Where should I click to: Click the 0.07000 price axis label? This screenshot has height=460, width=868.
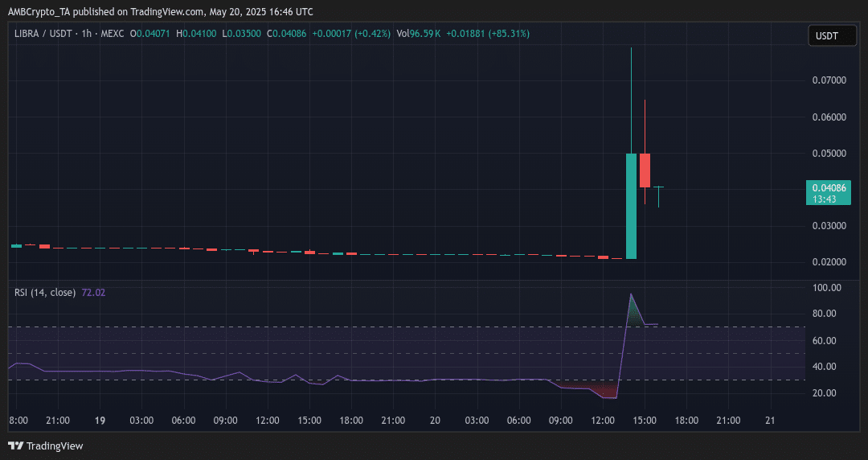[x=829, y=80]
